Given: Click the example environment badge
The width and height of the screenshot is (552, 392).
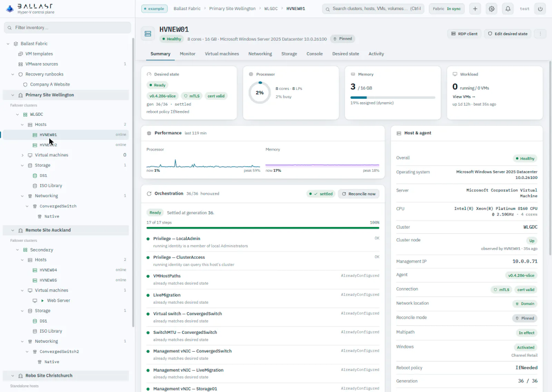Looking at the screenshot, I should coord(154,9).
